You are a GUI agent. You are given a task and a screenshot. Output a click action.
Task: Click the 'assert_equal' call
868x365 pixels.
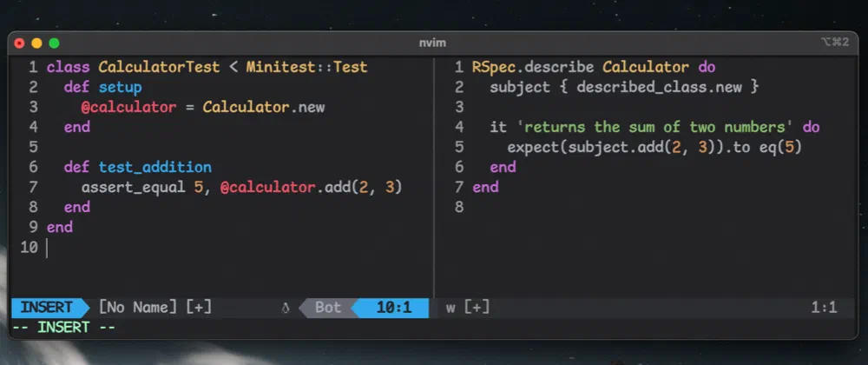click(x=133, y=187)
